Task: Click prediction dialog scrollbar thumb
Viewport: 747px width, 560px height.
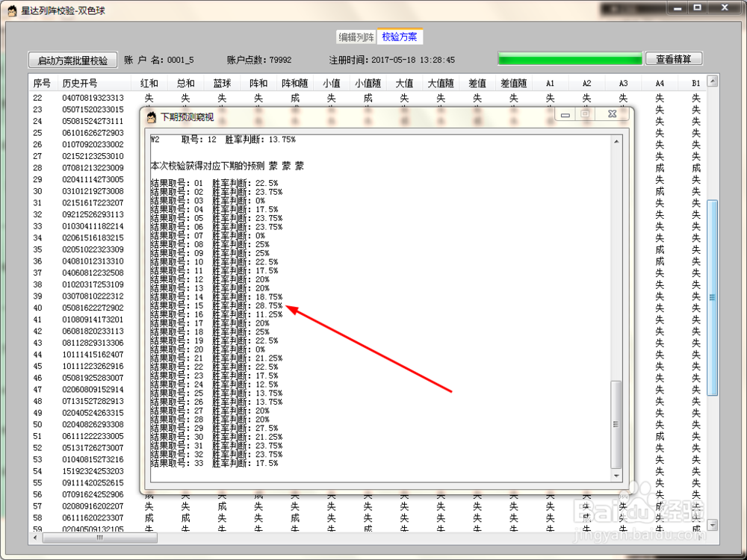Action: [x=616, y=424]
